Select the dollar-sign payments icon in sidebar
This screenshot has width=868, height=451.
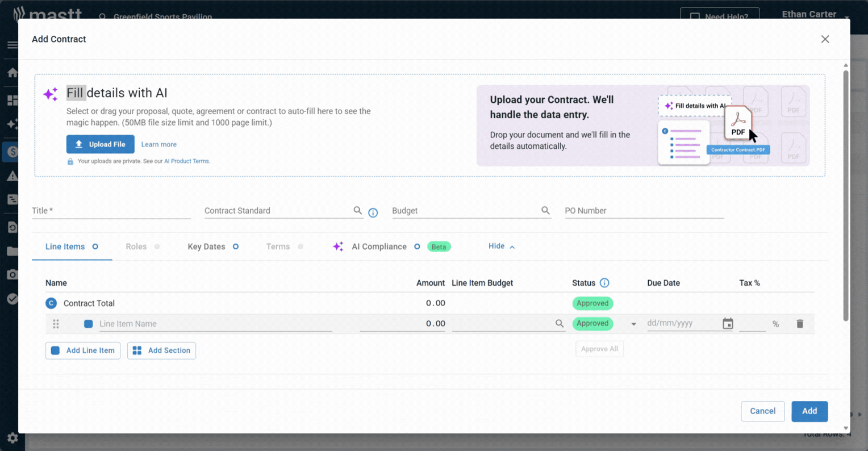point(12,152)
